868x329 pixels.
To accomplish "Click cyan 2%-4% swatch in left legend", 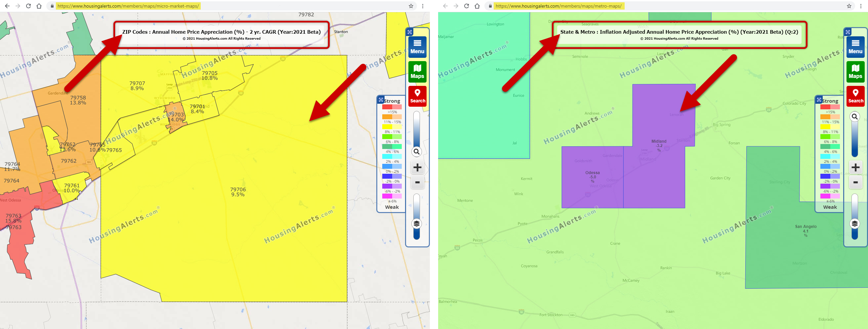I will tap(392, 157).
